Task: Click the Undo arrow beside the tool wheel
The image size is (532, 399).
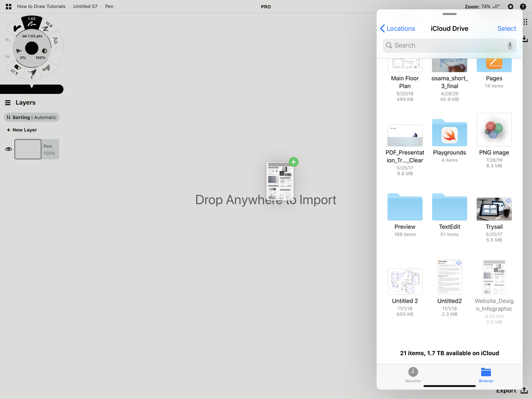Action: [x=8, y=40]
